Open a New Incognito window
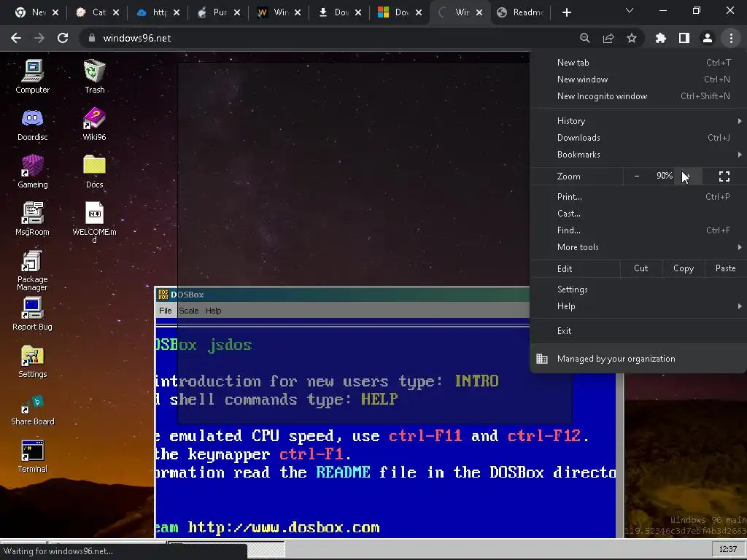747x560 pixels. 638,96
